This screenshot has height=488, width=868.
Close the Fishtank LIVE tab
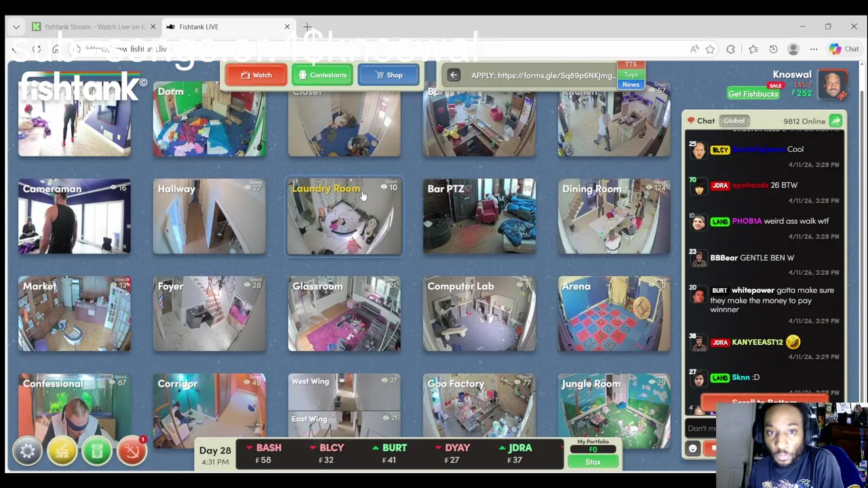coord(287,26)
